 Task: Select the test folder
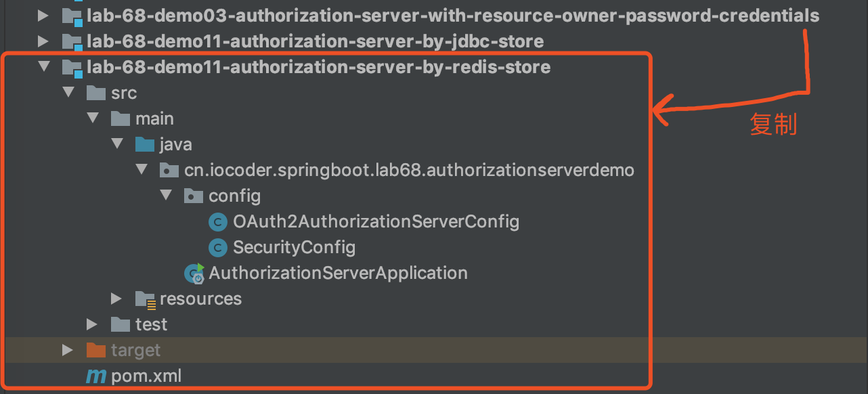(x=151, y=325)
